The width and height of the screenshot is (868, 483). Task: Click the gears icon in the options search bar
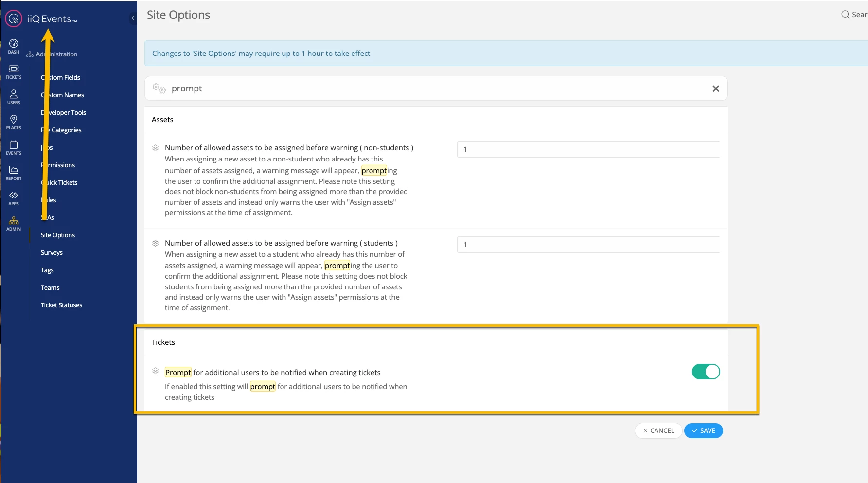(x=159, y=88)
